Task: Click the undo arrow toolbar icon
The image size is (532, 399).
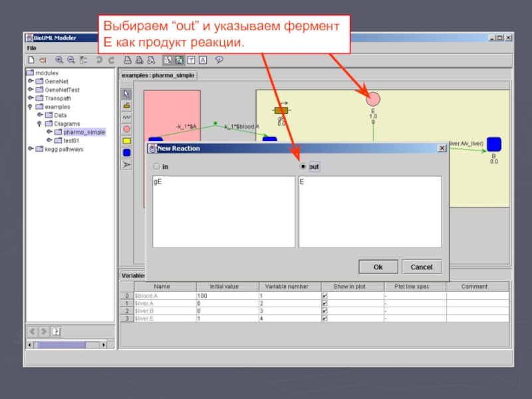Action: pos(99,60)
